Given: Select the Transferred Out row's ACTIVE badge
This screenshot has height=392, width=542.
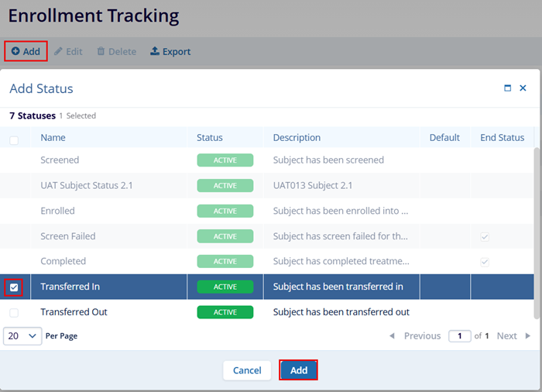Looking at the screenshot, I should [x=225, y=312].
